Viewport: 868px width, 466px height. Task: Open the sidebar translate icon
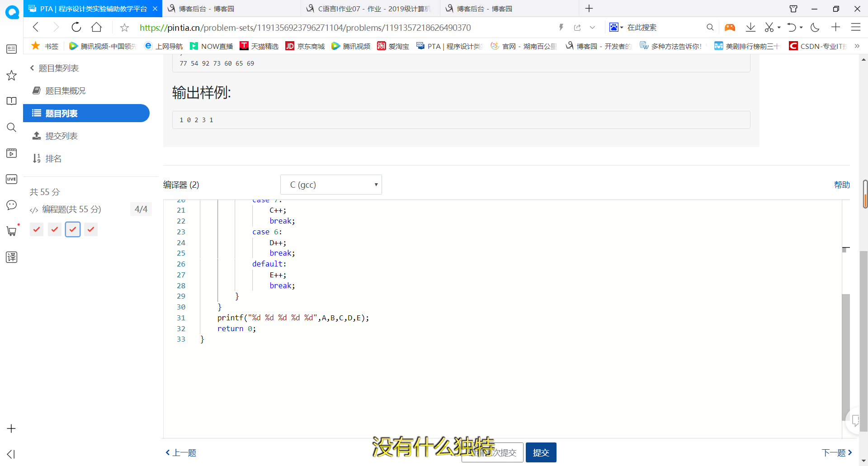[12, 257]
